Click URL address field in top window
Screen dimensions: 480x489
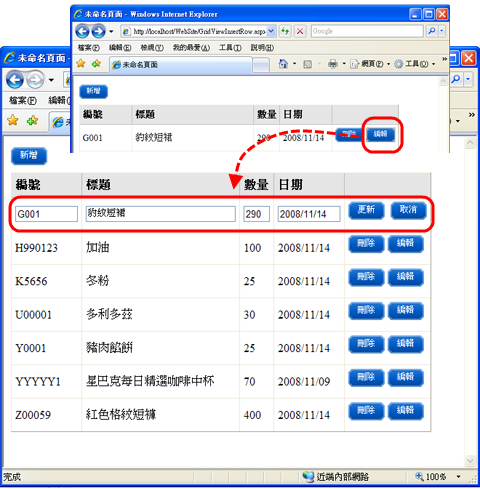click(x=194, y=31)
